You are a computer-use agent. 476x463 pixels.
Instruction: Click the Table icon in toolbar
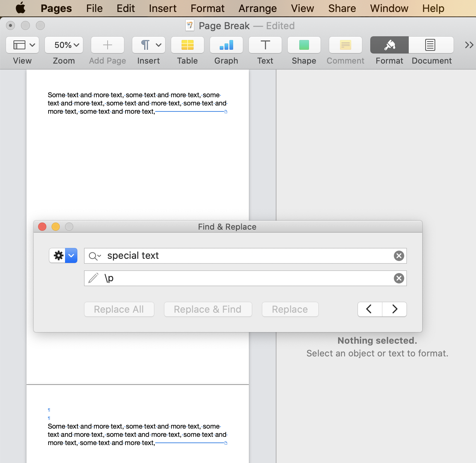click(x=187, y=45)
